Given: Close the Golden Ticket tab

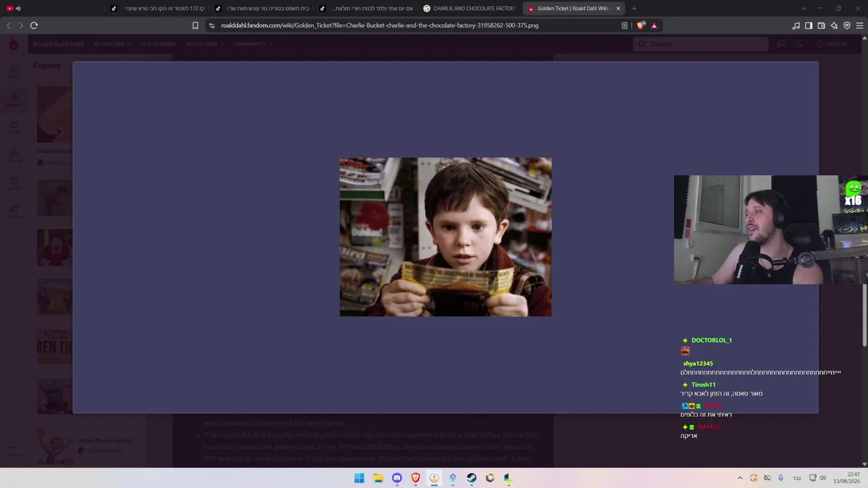Looking at the screenshot, I should coord(618,9).
